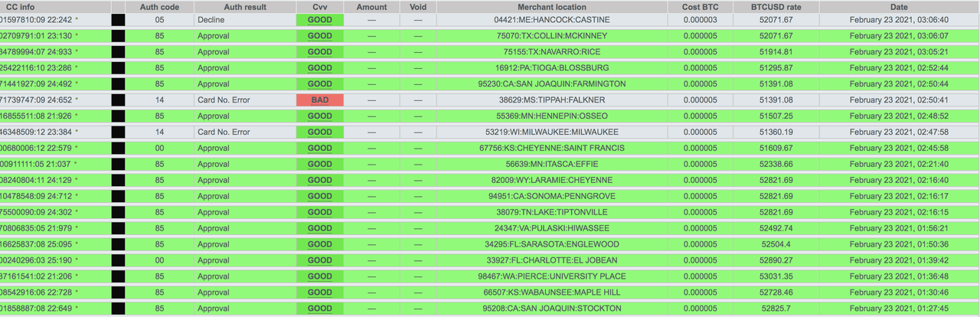The image size is (980, 317).
Task: Click BTCUSD rate 52338.66
Action: pyautogui.click(x=776, y=165)
